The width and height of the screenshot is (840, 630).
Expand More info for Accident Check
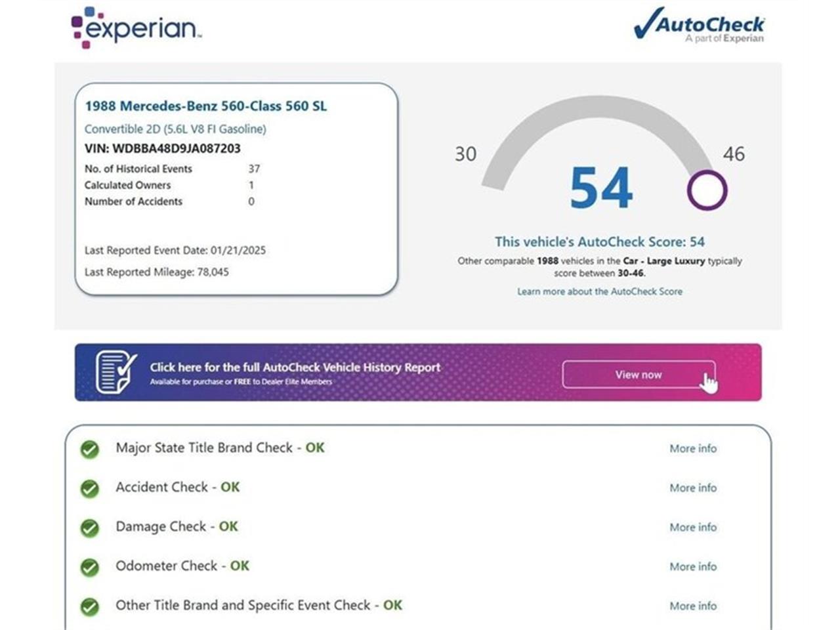pyautogui.click(x=692, y=488)
